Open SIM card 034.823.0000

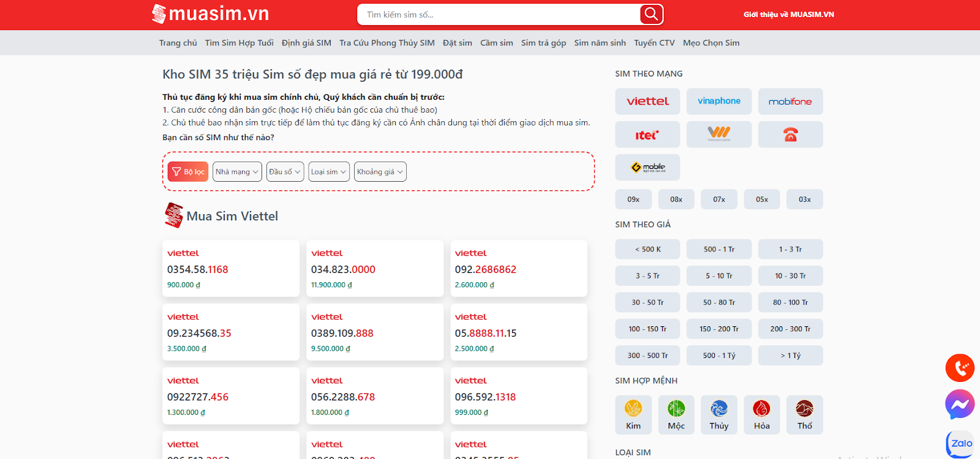coord(375,269)
